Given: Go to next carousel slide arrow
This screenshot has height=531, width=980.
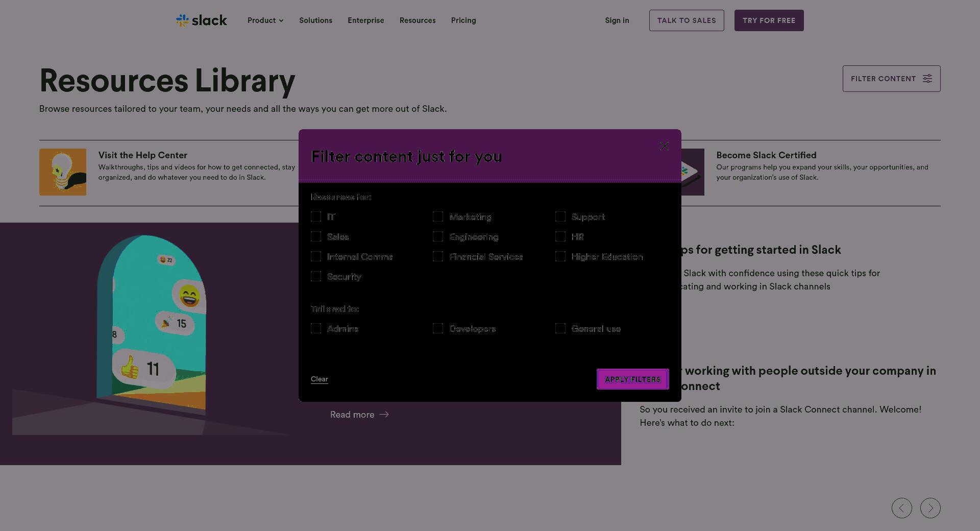Looking at the screenshot, I should [930, 508].
